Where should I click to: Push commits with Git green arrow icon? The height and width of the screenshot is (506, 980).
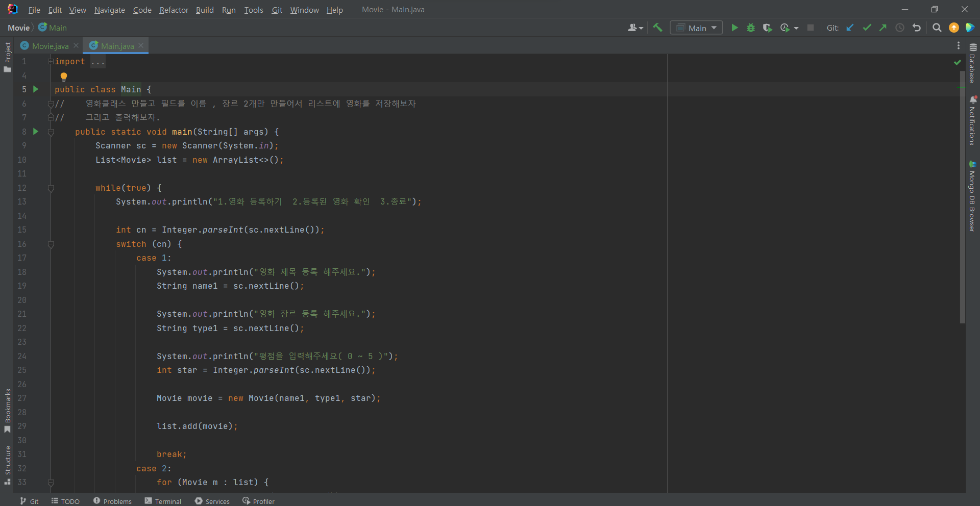[883, 28]
